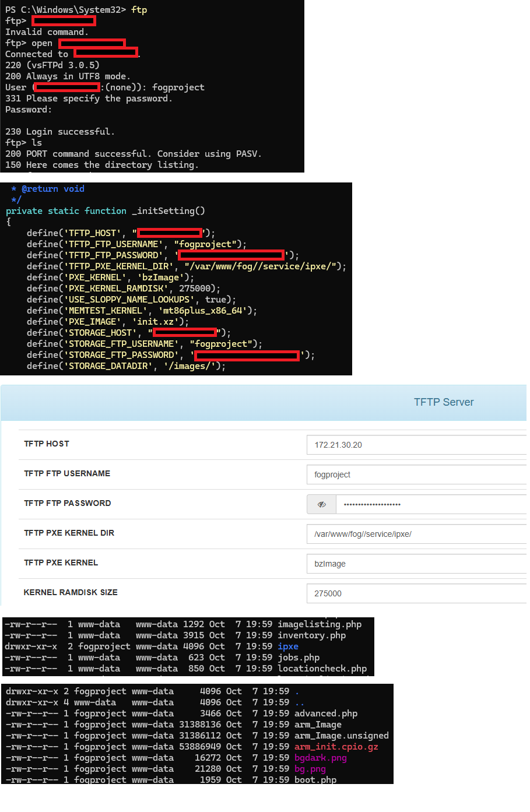
Task: Select '200 Always in UTF8 mode.' terminal line
Action: [68, 76]
